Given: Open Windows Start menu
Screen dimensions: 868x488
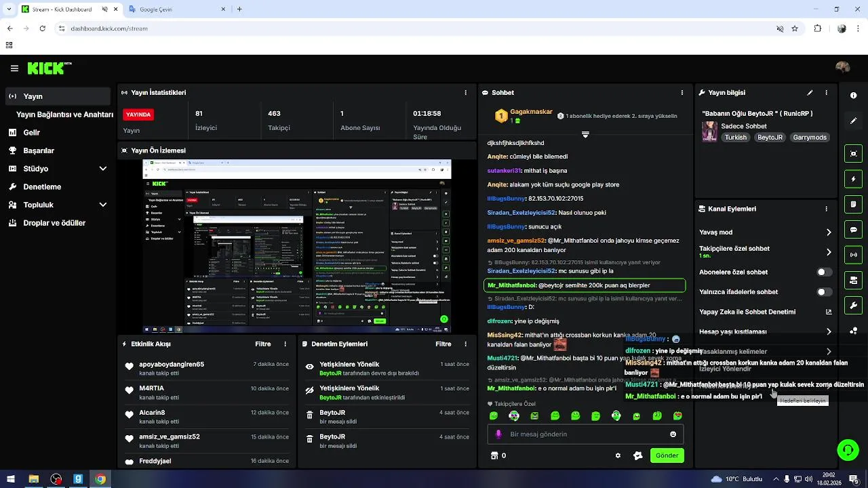Looking at the screenshot, I should 11,479.
